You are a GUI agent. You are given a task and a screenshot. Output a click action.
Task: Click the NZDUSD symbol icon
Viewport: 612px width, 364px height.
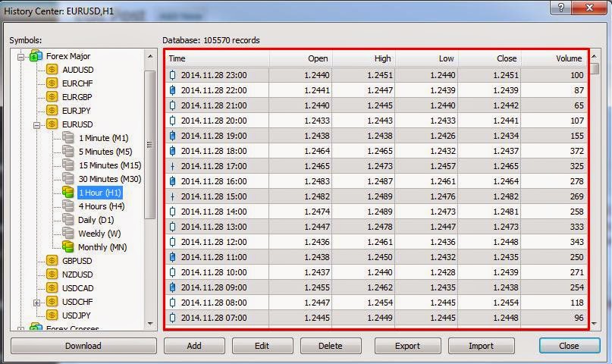coord(52,275)
